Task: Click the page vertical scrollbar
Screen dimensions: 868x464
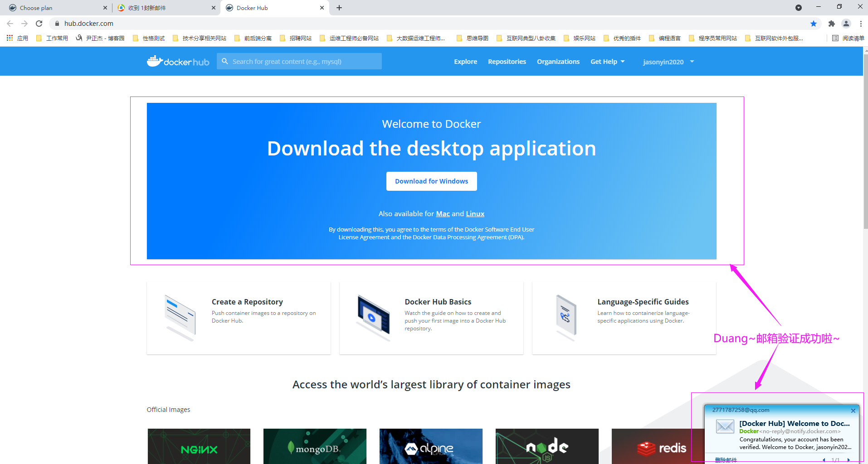Action: click(865, 145)
